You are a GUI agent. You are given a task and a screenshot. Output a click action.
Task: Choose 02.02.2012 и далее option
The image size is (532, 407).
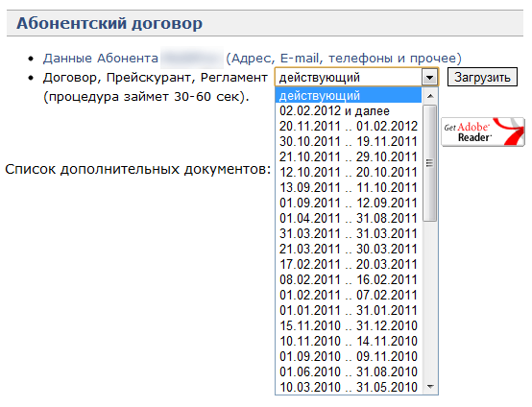coord(349,111)
